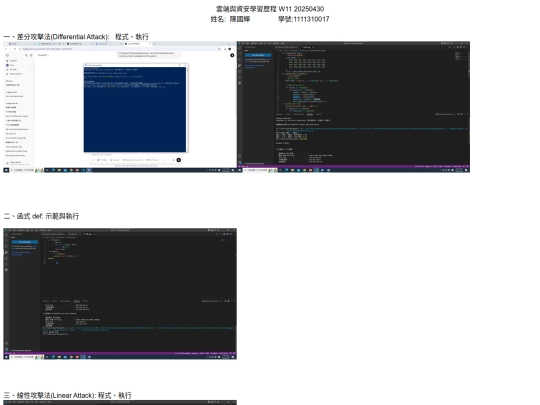Viewport: 540px width, 405px height.
Task: Click Start button in first screenshot taskbar
Action: coord(6,170)
